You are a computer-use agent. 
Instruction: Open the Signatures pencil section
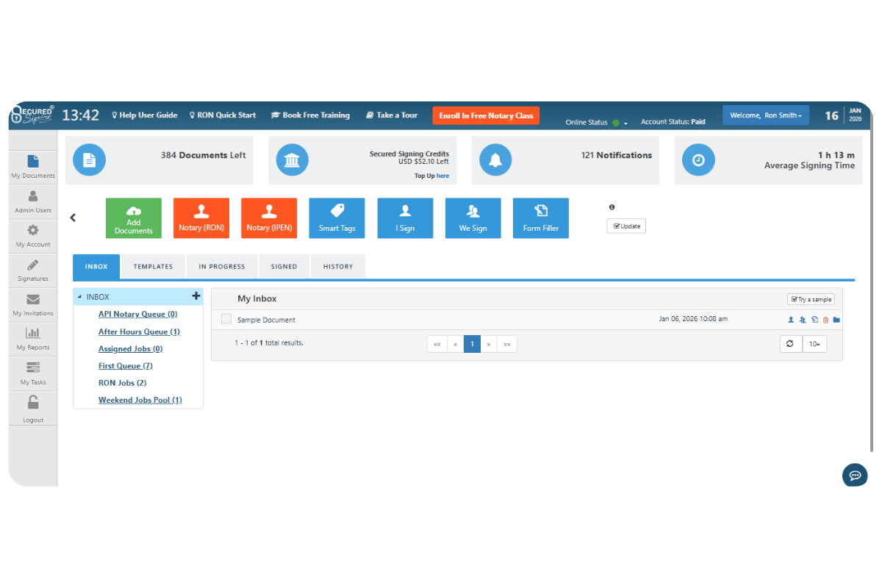click(33, 270)
